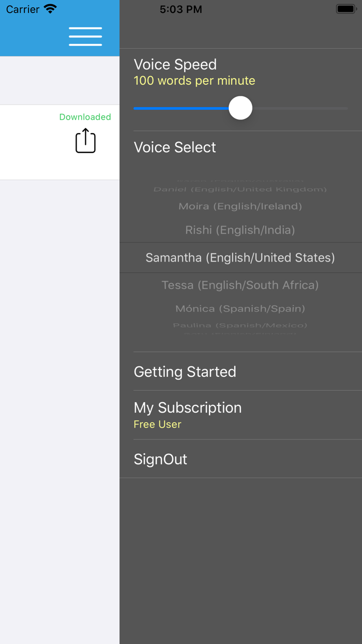
Task: Tap SignOut to log out
Action: tap(160, 459)
